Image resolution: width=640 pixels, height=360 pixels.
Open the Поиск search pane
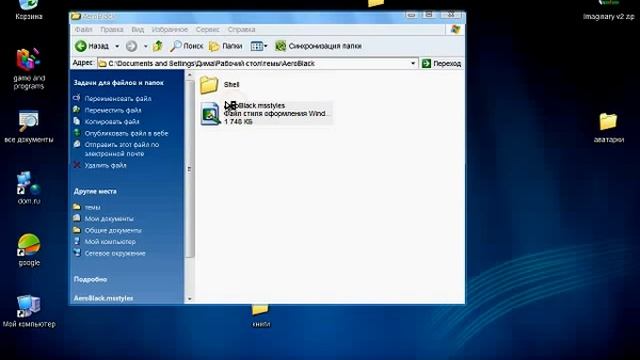(187, 46)
